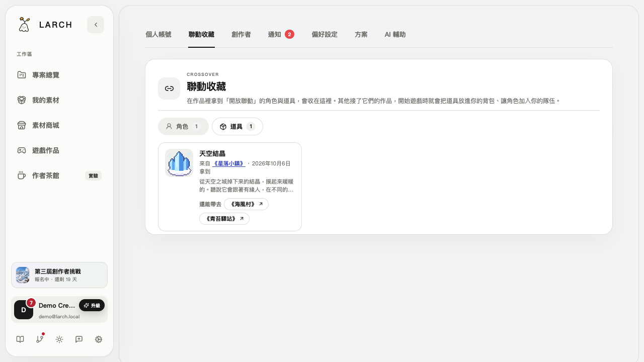644x362 pixels.
Task: Open the 方案 tab
Action: pyautogui.click(x=361, y=35)
